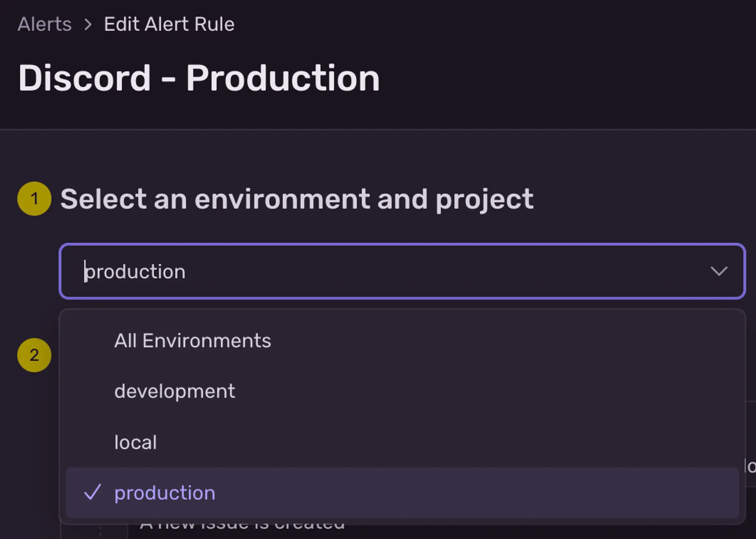Click the empty space right of the local option
This screenshot has height=539, width=756.
454,442
